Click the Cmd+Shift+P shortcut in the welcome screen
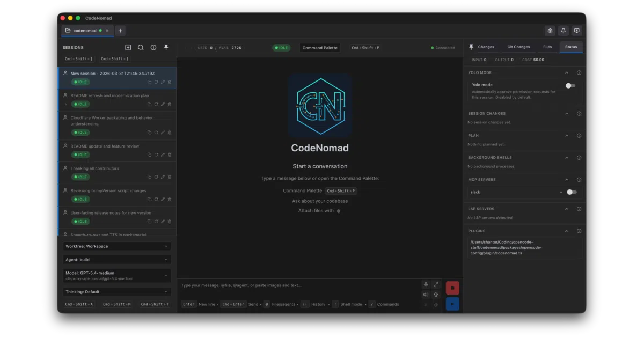This screenshot has width=644, height=338. coord(341,191)
